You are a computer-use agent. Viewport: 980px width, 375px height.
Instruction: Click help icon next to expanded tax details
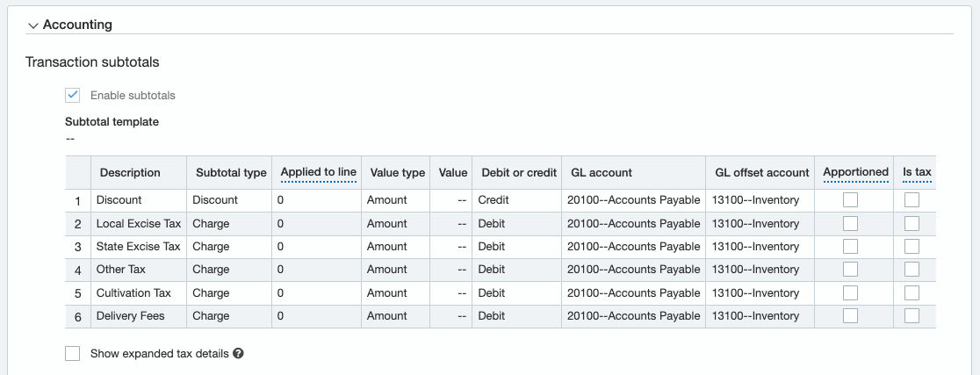(238, 354)
